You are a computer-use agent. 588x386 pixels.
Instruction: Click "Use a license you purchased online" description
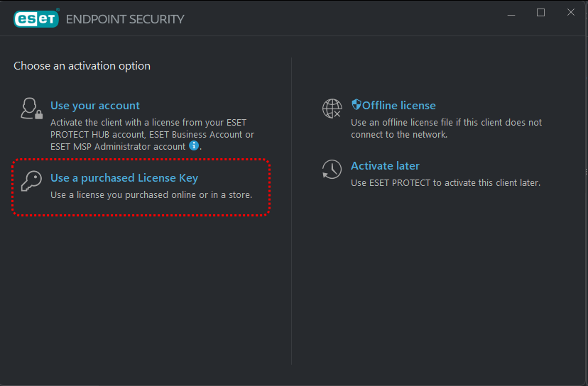(x=151, y=194)
